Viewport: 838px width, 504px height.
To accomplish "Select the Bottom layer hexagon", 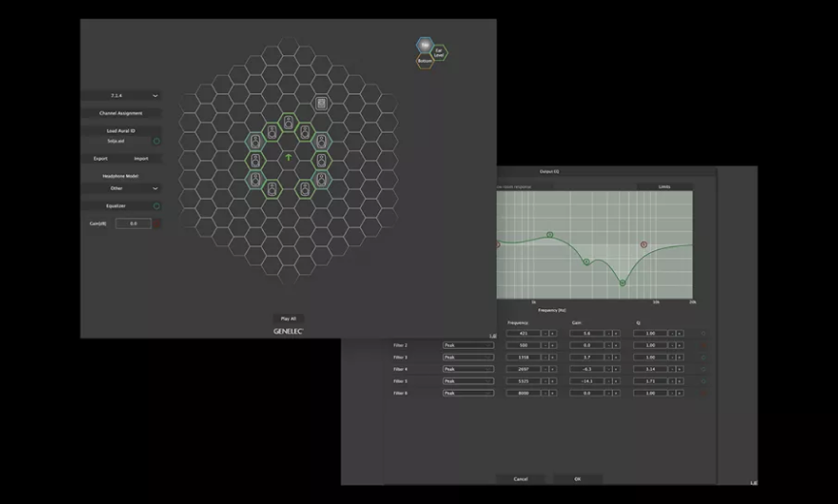I will click(x=425, y=61).
